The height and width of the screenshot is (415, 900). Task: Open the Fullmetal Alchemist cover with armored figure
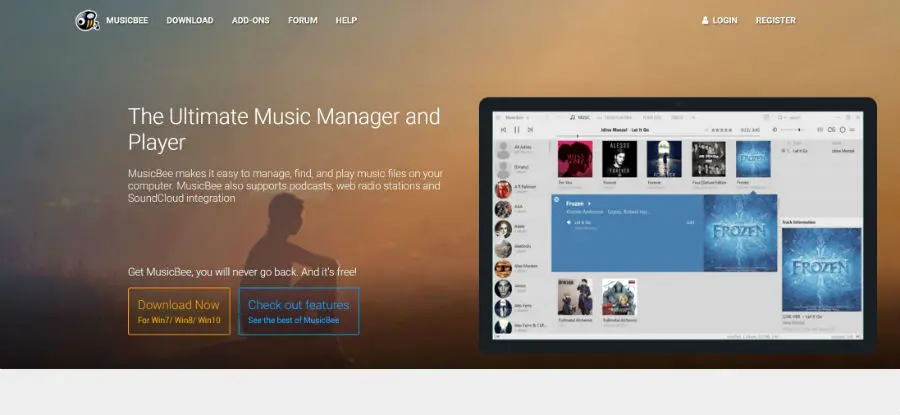(619, 297)
